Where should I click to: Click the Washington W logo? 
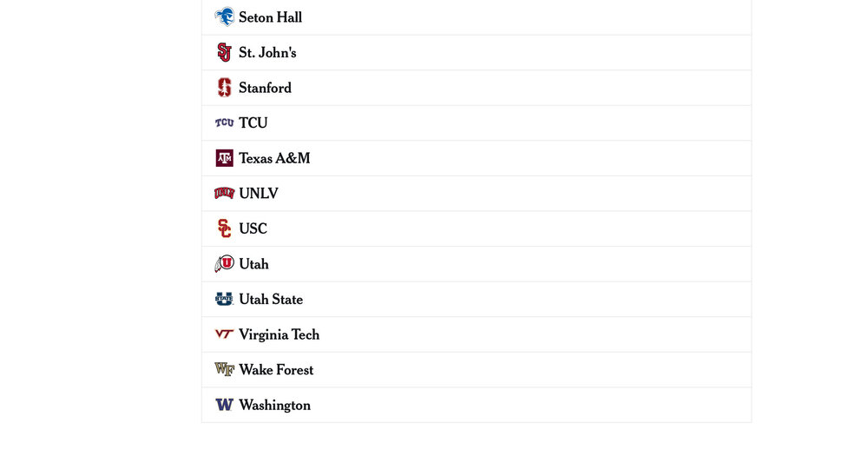tap(224, 405)
